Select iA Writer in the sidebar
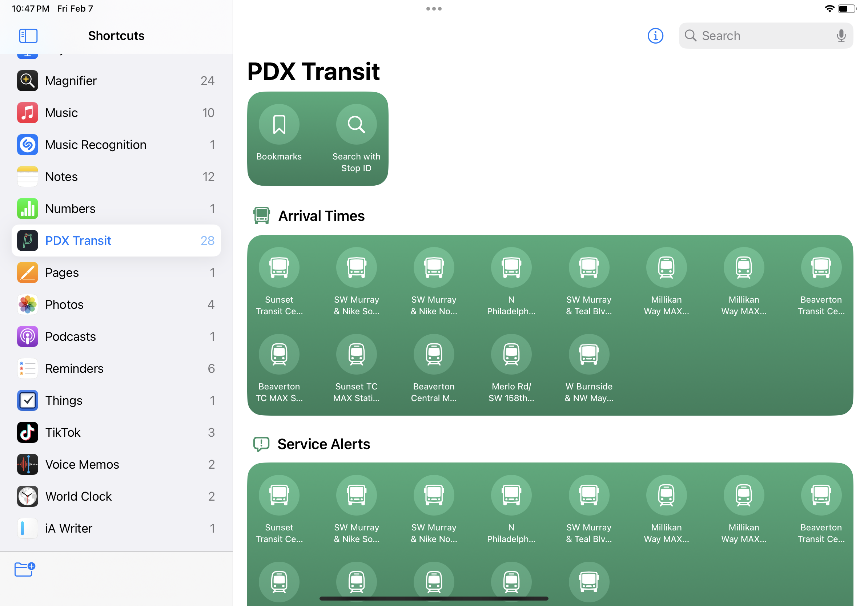 (x=116, y=528)
